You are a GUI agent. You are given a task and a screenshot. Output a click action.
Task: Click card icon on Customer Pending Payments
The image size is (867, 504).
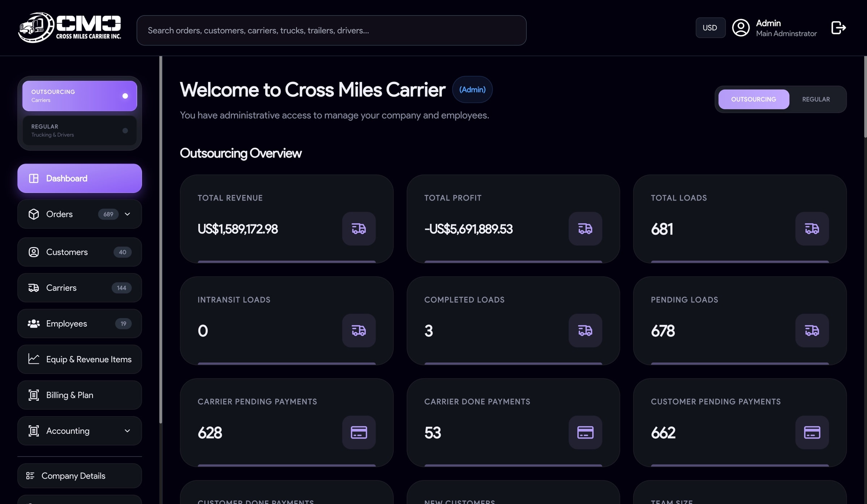[812, 432]
